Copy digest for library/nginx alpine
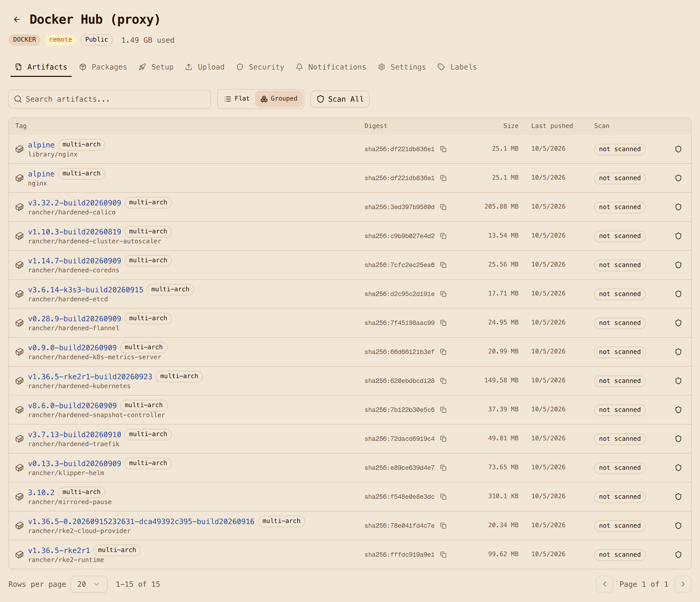This screenshot has width=700, height=602. pos(443,149)
